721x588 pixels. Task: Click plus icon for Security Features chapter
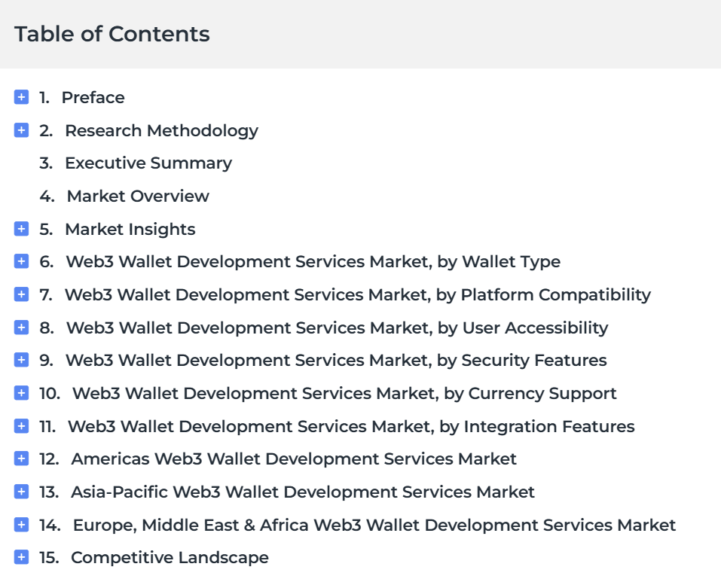point(21,360)
